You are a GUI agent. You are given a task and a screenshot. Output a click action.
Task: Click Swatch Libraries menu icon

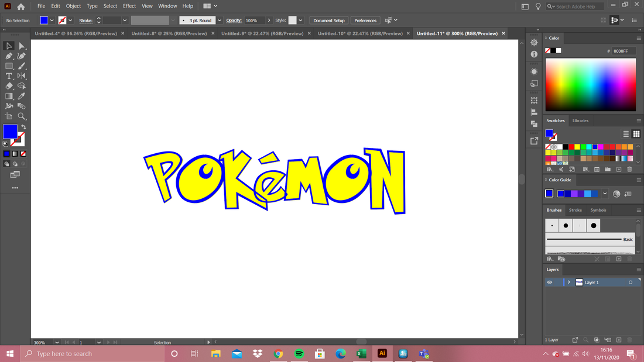(x=550, y=170)
